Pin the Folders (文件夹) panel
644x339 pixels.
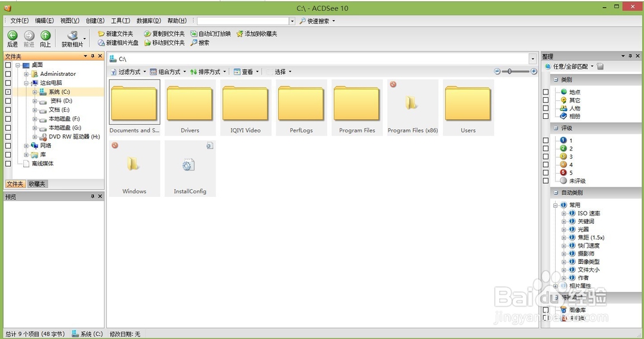[x=92, y=56]
